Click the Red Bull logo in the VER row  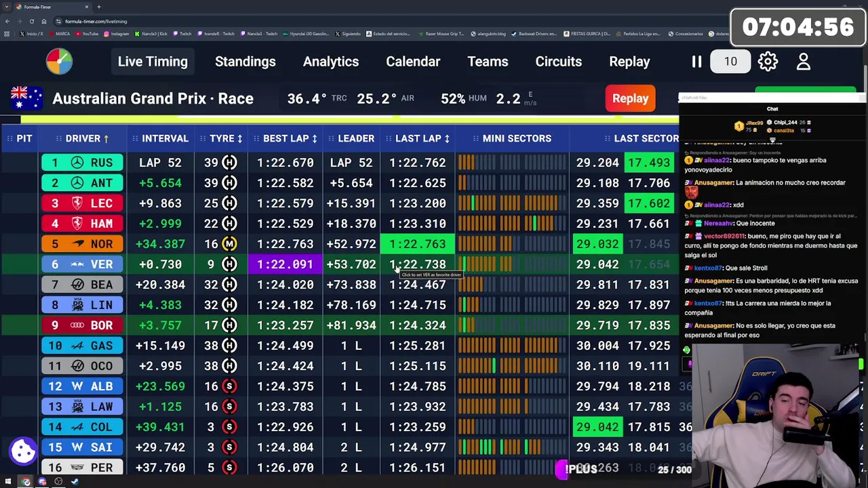click(78, 264)
